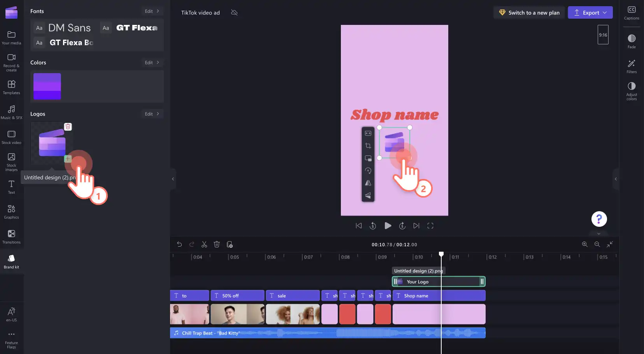Open the Transitions sidebar tool
Image resolution: width=644 pixels, height=354 pixels.
pyautogui.click(x=11, y=237)
